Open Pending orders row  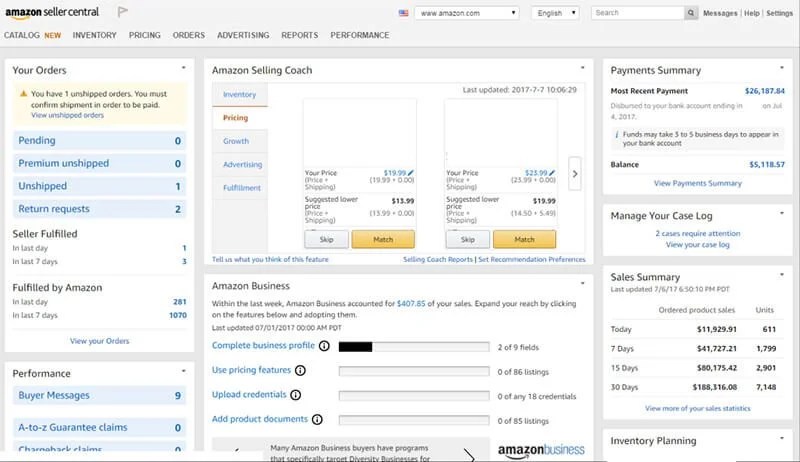[x=99, y=141]
